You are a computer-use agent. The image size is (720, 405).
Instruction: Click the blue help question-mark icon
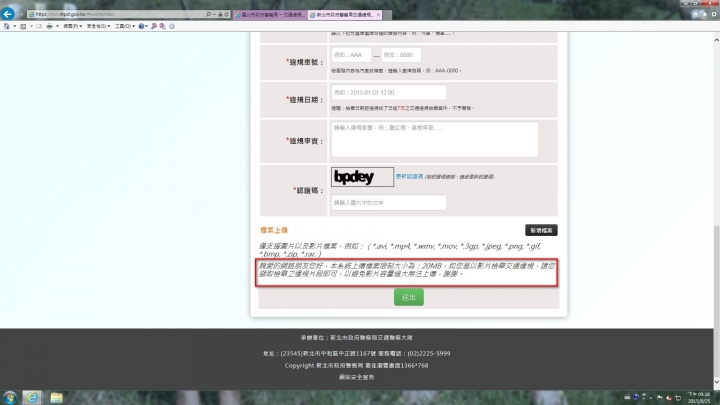point(141,26)
